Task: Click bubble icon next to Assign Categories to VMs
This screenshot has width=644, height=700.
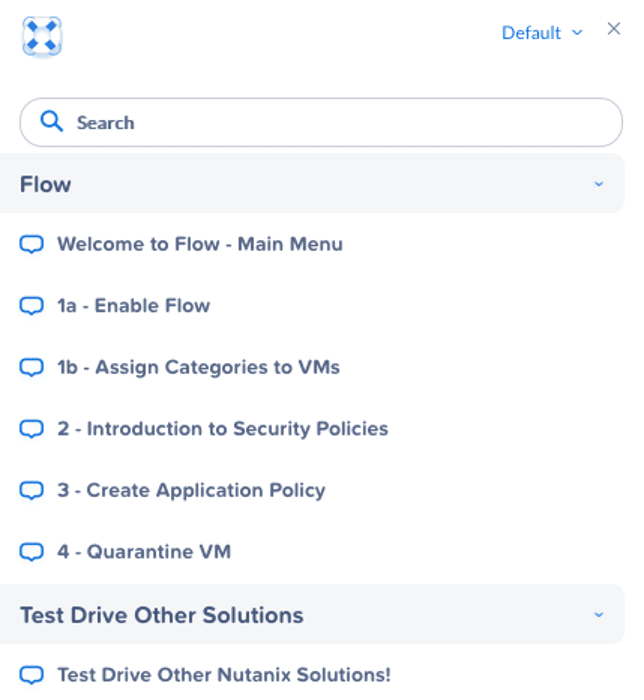Action: point(32,367)
